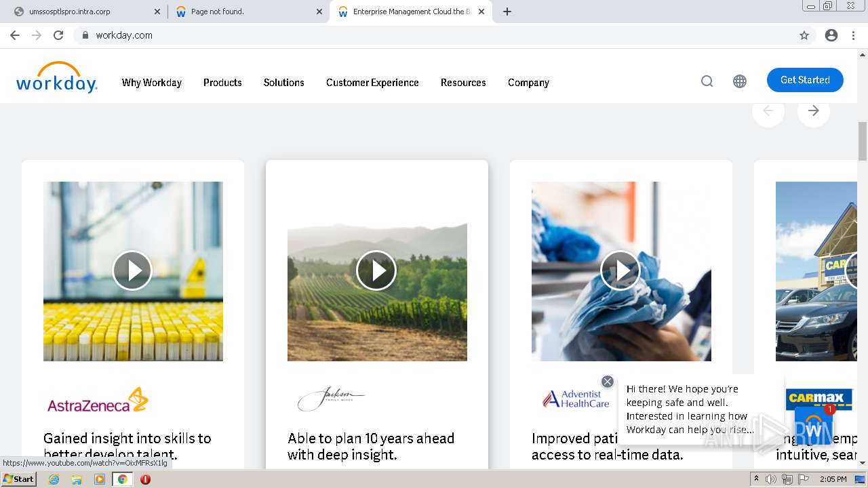The image size is (868, 488).
Task: Click the Adventist HealthCare logo
Action: point(576,399)
